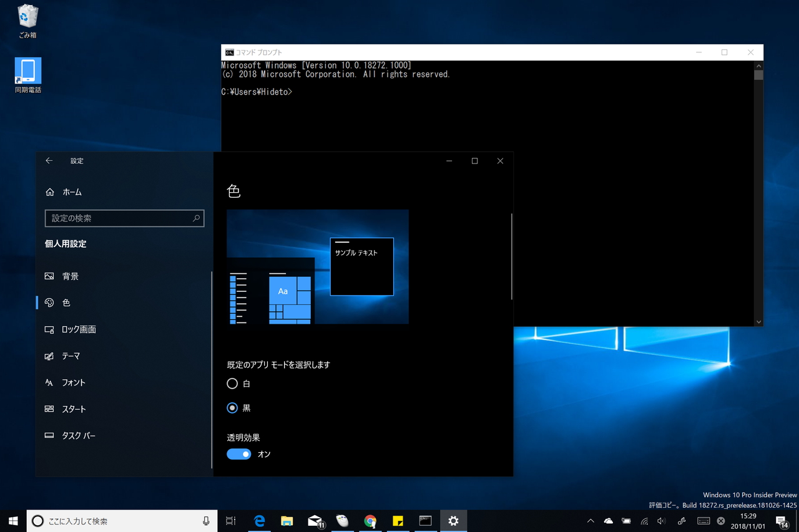Click the Cortana microphone icon

tap(206, 521)
